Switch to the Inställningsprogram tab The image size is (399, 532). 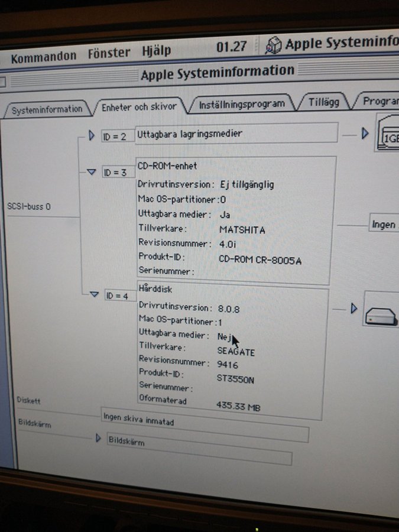(x=241, y=105)
